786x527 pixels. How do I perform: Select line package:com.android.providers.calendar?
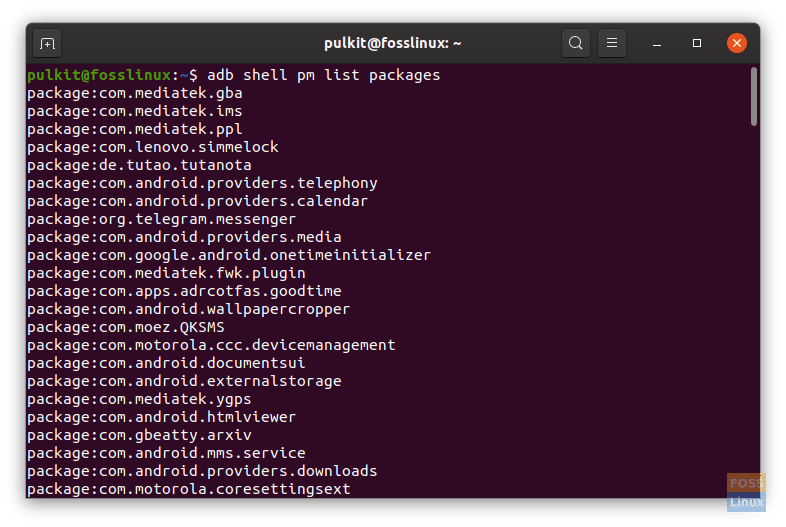click(x=198, y=201)
